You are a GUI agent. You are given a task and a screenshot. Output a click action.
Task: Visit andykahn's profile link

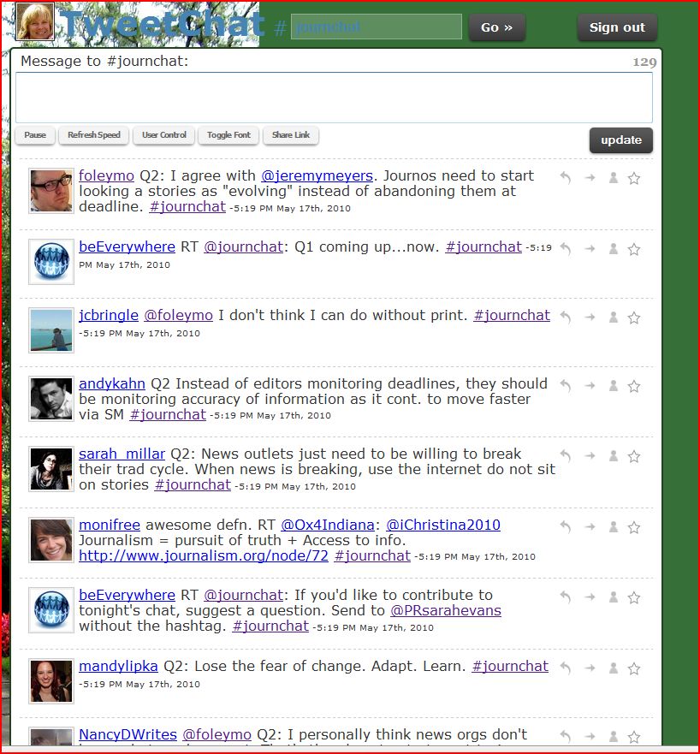112,383
